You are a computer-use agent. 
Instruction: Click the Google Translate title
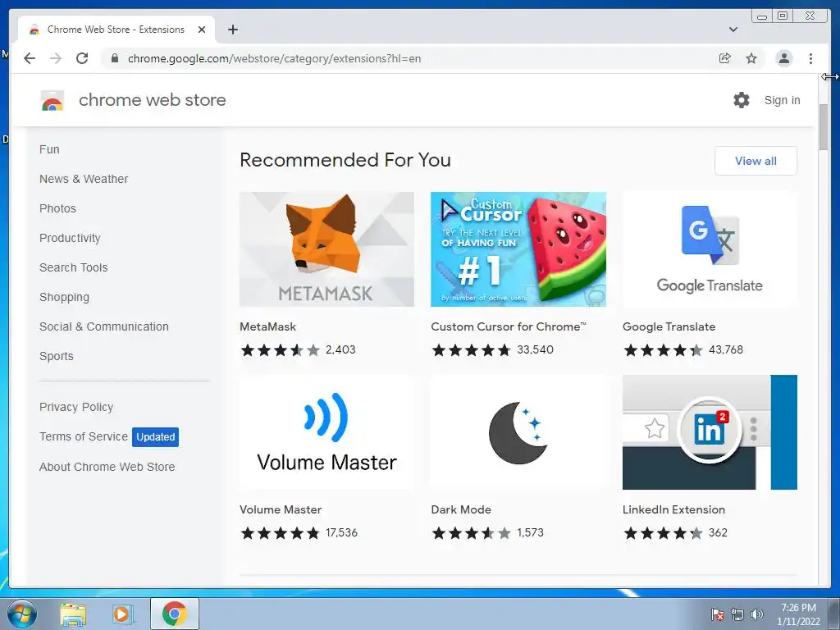tap(669, 326)
